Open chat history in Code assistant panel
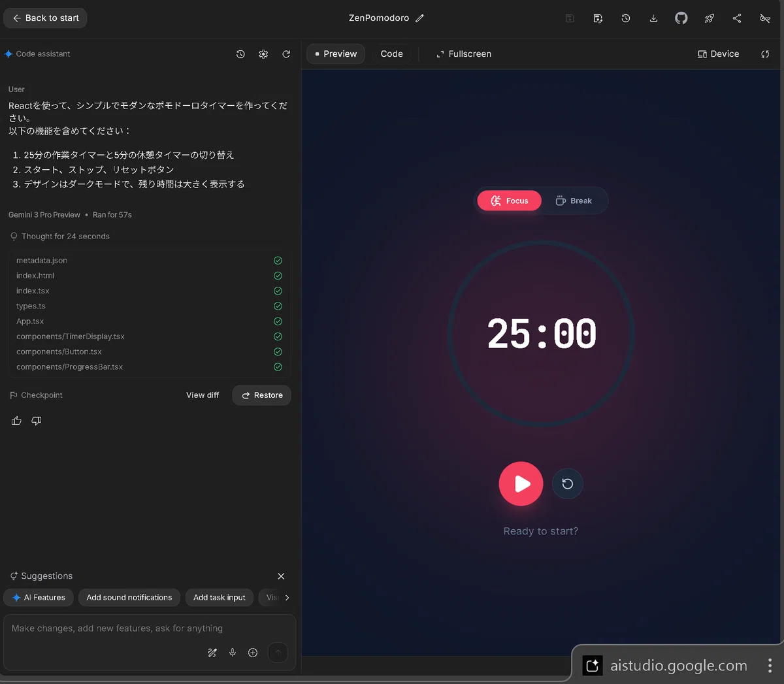Image resolution: width=784 pixels, height=684 pixels. click(240, 54)
